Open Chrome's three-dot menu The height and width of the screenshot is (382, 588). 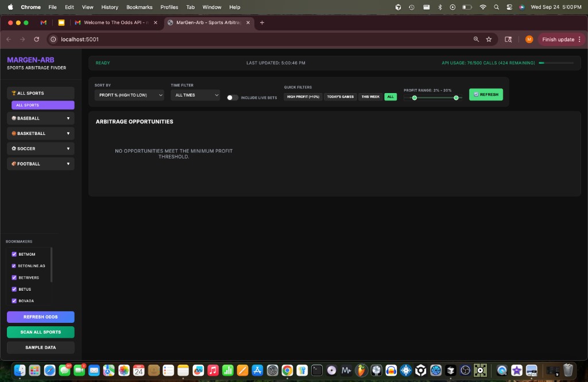click(580, 39)
